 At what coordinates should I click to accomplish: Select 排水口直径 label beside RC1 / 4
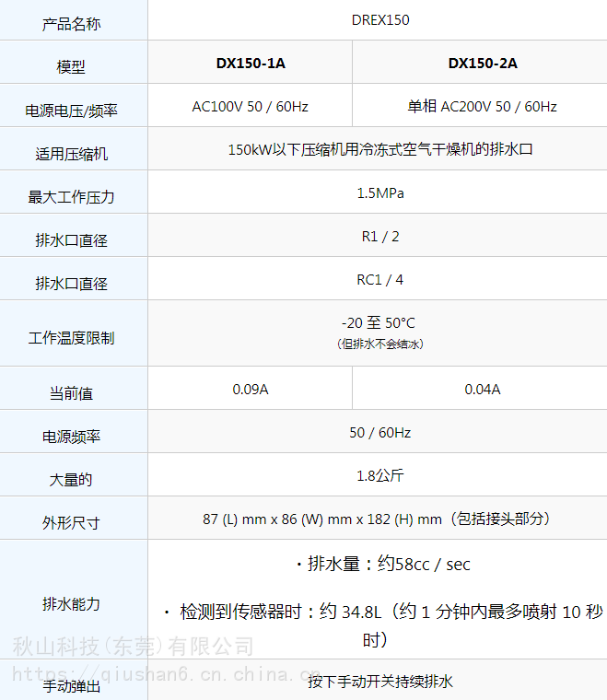[x=72, y=284]
